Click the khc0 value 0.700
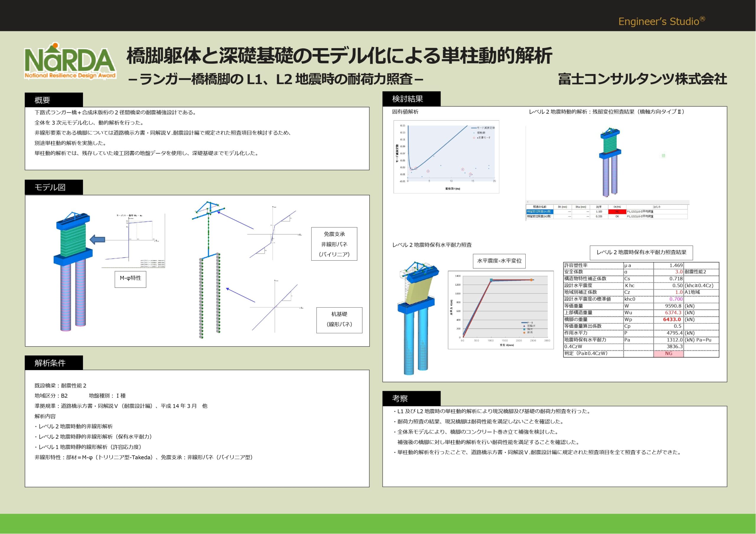This screenshot has width=756, height=534. coord(676,299)
